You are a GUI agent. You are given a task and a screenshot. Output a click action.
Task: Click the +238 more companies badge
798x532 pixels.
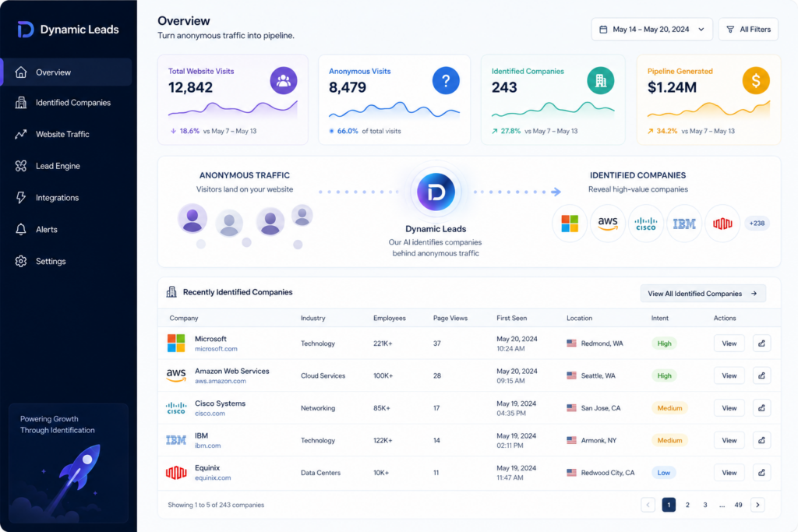(757, 224)
